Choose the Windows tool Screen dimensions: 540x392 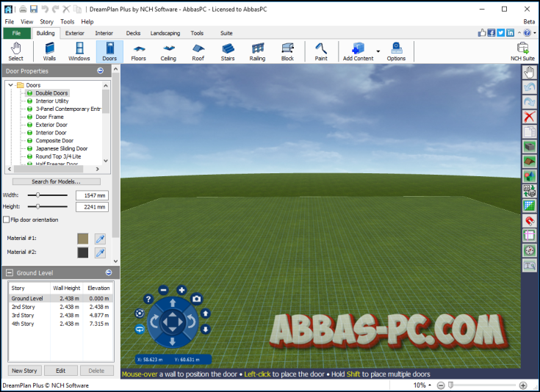(x=79, y=51)
